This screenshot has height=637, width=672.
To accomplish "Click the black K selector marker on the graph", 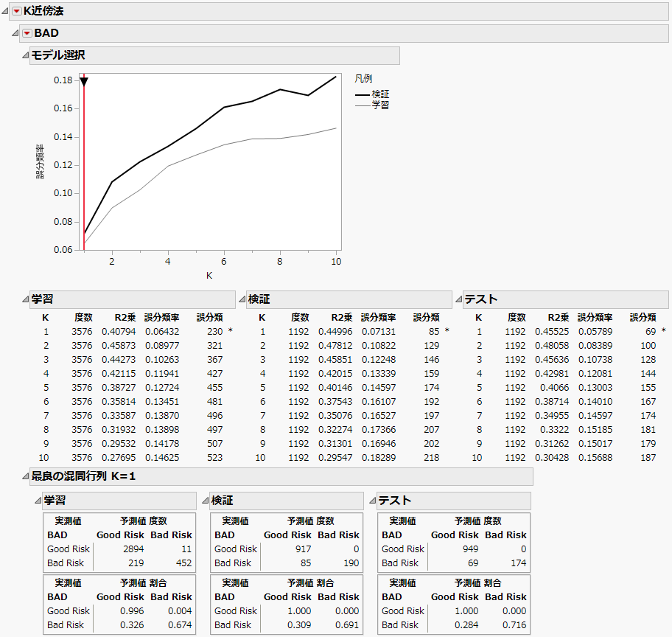I will tap(84, 81).
